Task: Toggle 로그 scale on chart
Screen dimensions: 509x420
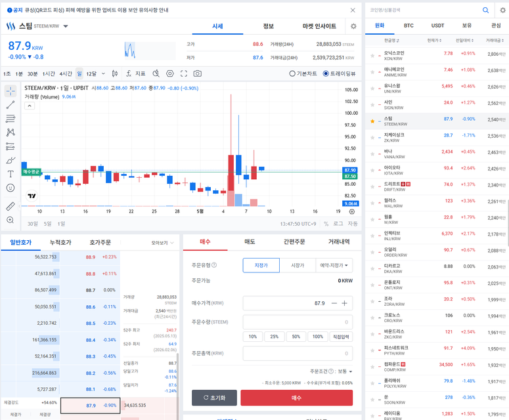Action: (x=338, y=224)
